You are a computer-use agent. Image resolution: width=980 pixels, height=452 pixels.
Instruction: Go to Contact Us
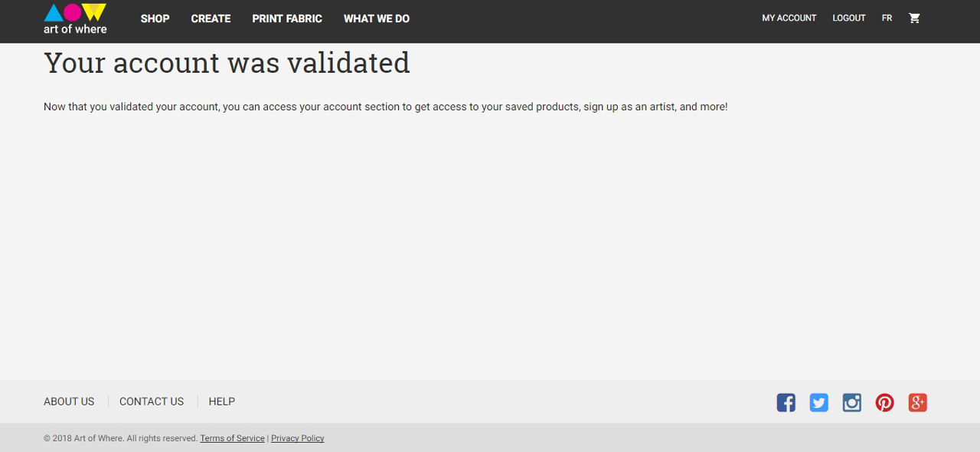pos(152,401)
